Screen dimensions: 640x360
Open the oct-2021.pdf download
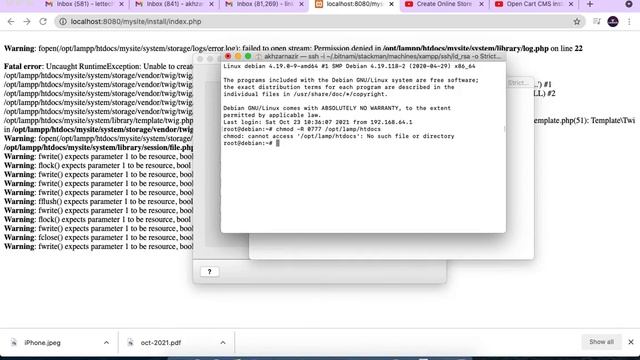tap(160, 343)
